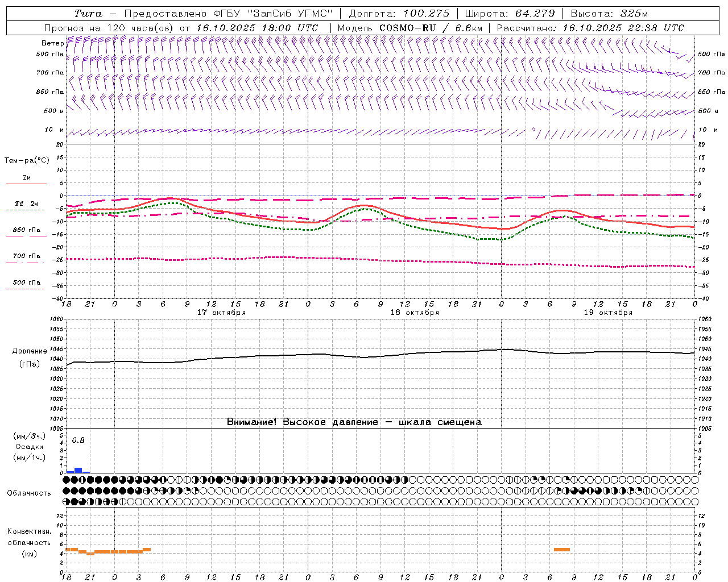Select the "Широта: 64.279" latitude field
This screenshot has height=582, width=728.
point(510,14)
